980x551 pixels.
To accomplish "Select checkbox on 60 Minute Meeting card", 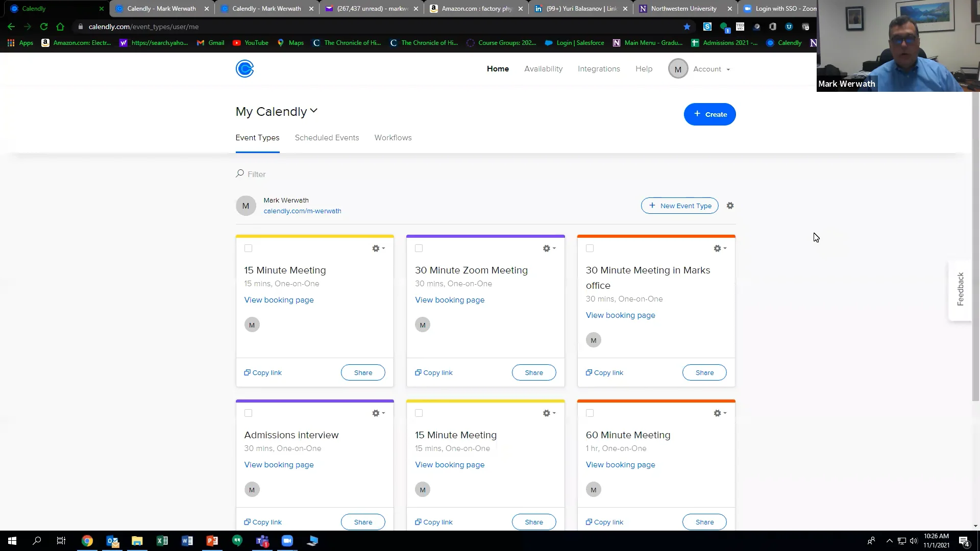I will coord(590,413).
